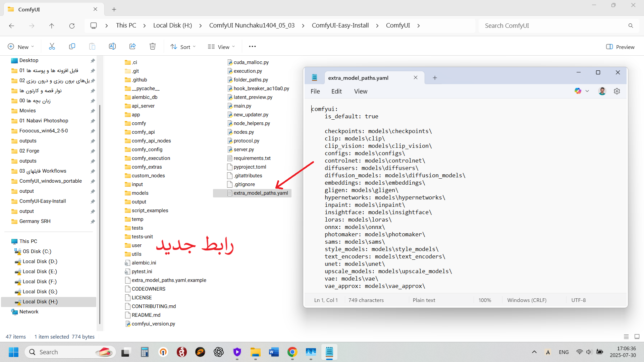Click the Copy icon in Explorer toolbar
The height and width of the screenshot is (362, 644).
72,47
